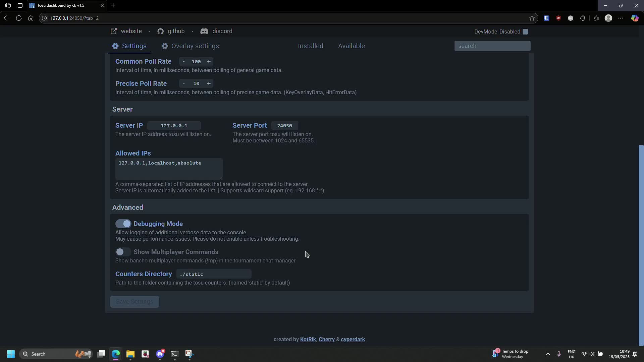Click inside the search field
Viewport: 644px width, 362px height.
coord(492,46)
